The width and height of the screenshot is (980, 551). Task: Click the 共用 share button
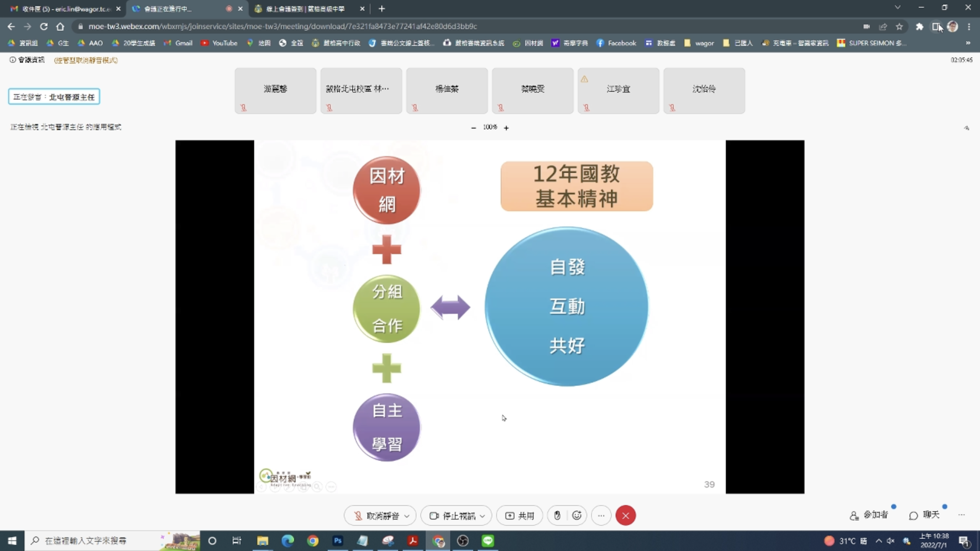(x=519, y=515)
